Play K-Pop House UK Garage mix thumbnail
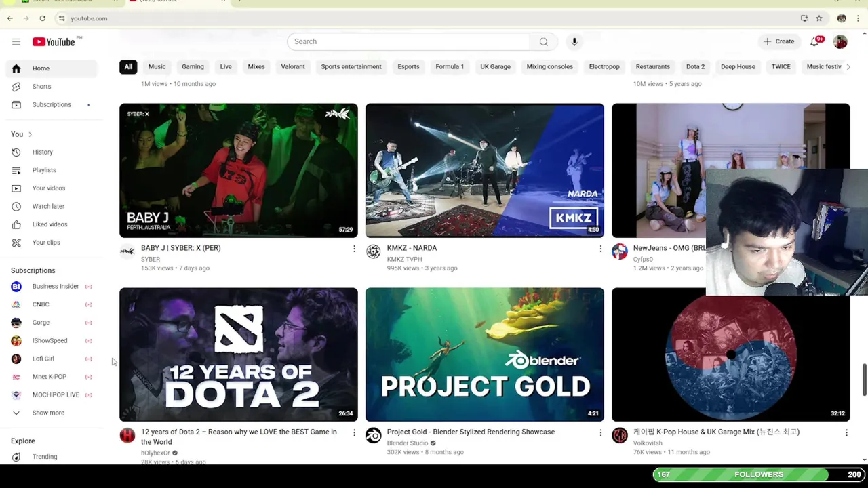868x488 pixels. point(731,354)
